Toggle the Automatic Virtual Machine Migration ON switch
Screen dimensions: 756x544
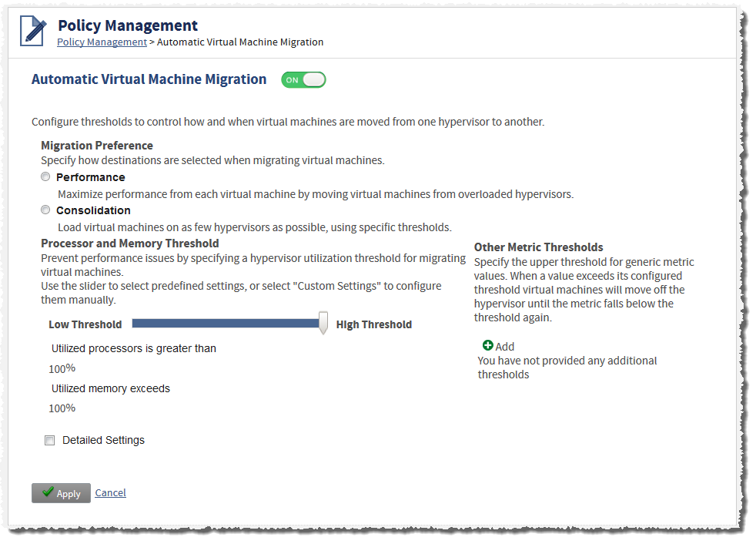click(x=303, y=79)
